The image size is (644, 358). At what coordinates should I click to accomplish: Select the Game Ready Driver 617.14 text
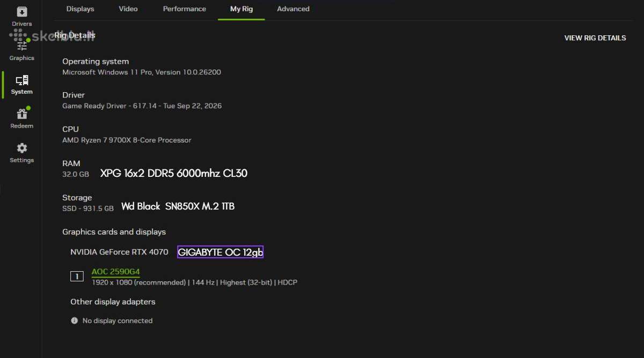[142, 106]
